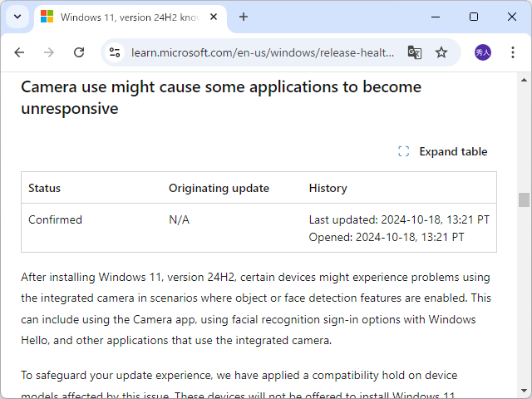Maximize the Chrome window
The image size is (532, 399).
pyautogui.click(x=474, y=17)
